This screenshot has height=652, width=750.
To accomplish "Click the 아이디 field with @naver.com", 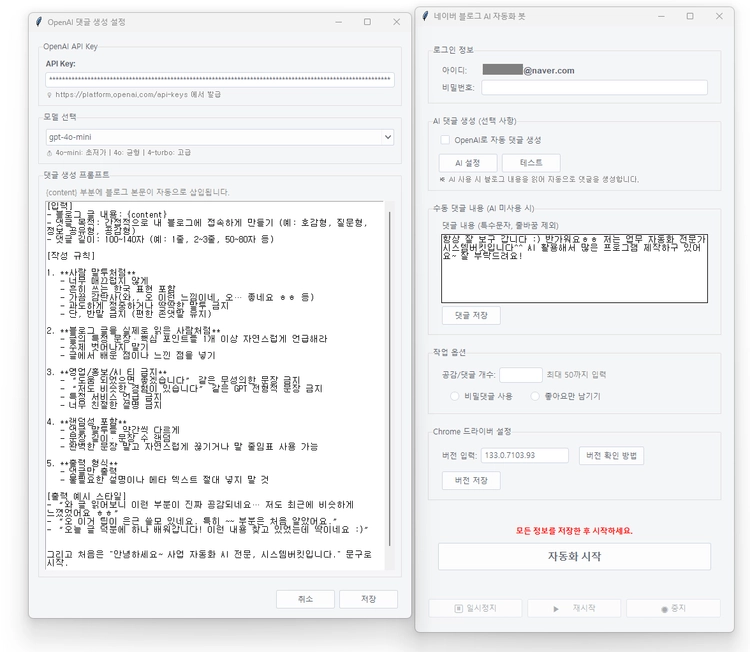I will [x=528, y=70].
